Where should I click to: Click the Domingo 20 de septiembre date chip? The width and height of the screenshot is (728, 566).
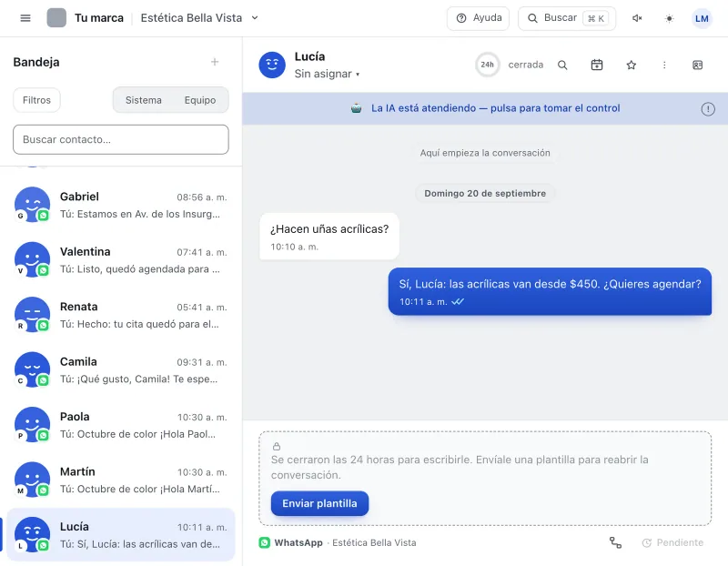[x=485, y=193]
